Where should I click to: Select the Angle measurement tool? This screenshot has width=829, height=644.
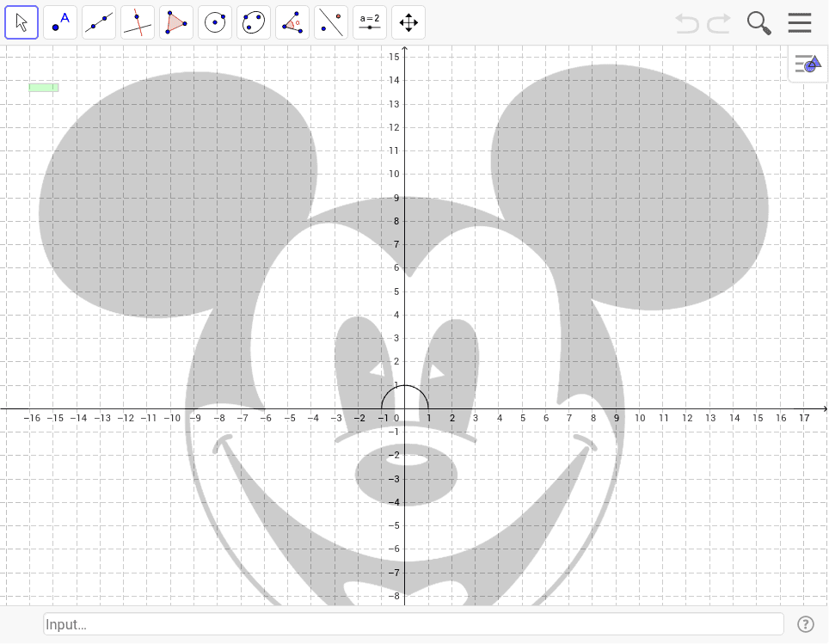292,22
